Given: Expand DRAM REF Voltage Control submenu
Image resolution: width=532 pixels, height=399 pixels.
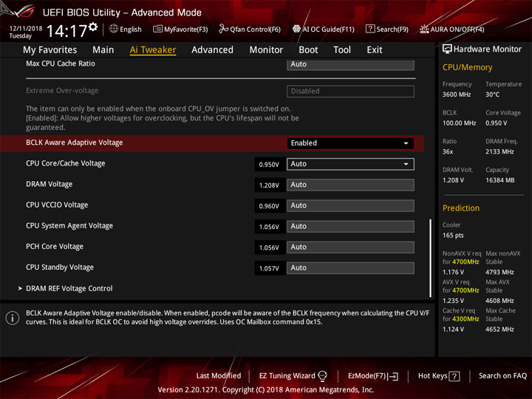Looking at the screenshot, I should pos(69,288).
